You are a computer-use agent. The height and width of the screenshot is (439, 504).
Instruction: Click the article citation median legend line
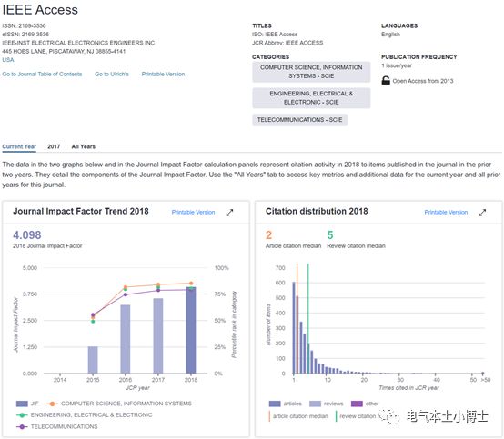click(x=269, y=416)
